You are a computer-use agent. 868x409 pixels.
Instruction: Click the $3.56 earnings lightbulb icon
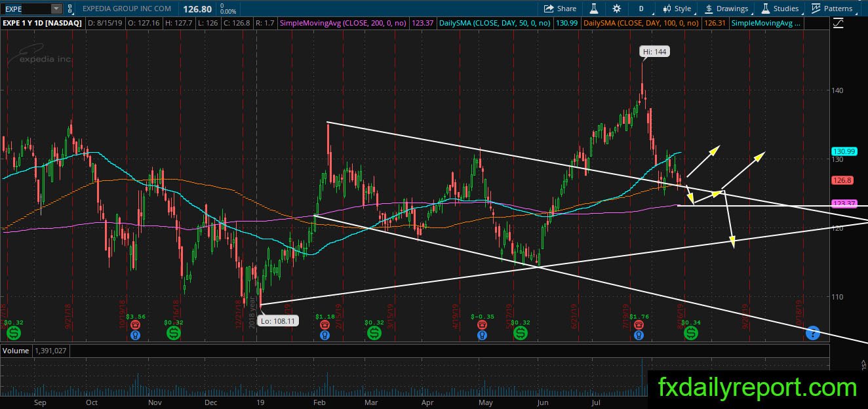[135, 335]
